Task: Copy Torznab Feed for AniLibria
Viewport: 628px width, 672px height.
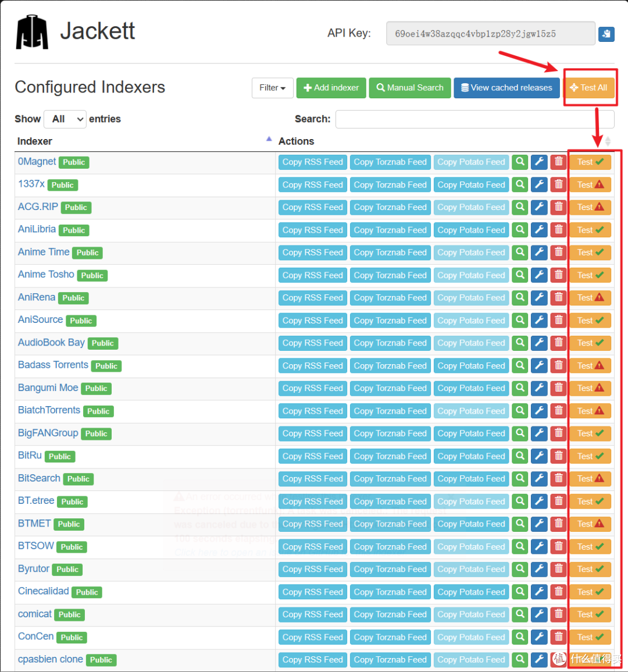Action: pos(390,230)
